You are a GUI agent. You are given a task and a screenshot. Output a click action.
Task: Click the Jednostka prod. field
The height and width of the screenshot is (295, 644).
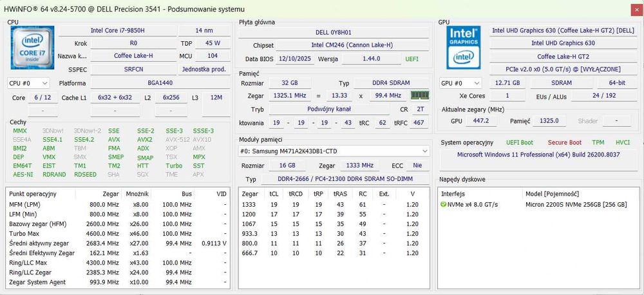204,69
